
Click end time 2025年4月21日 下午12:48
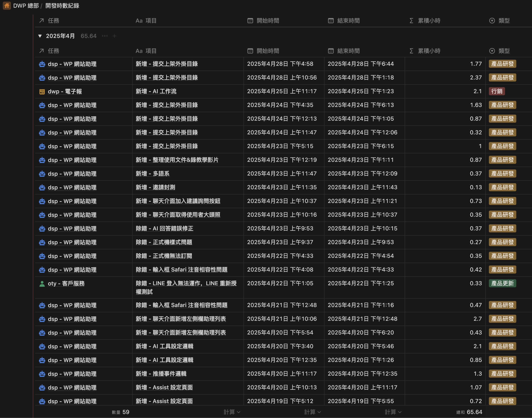(x=363, y=319)
